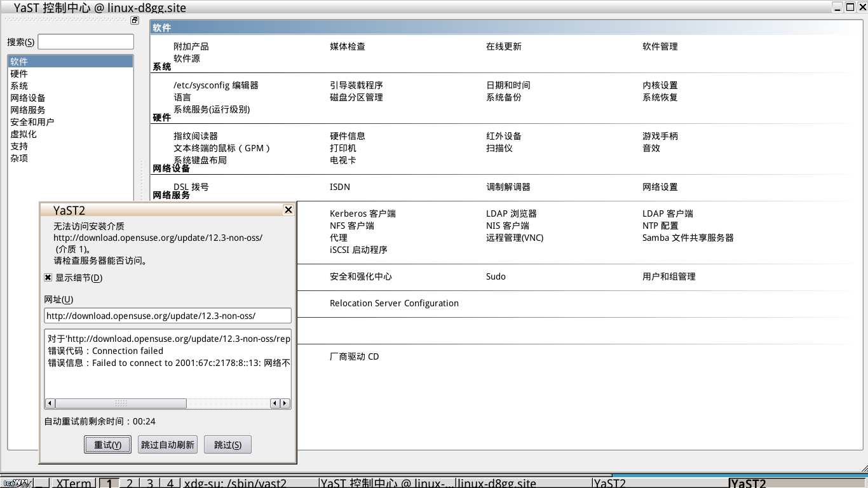
Task: Open /etc/sysconfig 编辑器 module
Action: [216, 85]
